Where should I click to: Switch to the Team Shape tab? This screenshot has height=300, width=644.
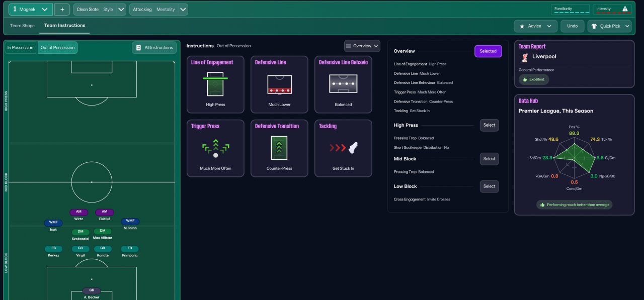click(x=22, y=26)
